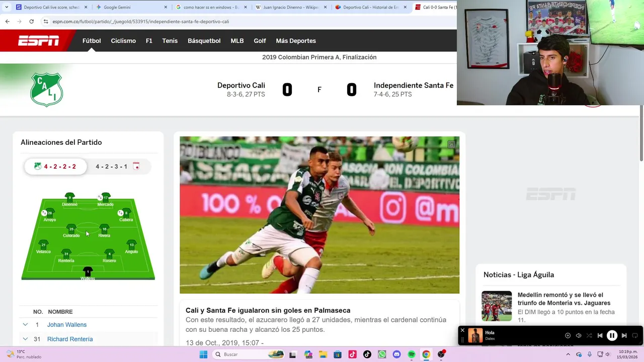Go back using the browser back arrow

(7, 22)
